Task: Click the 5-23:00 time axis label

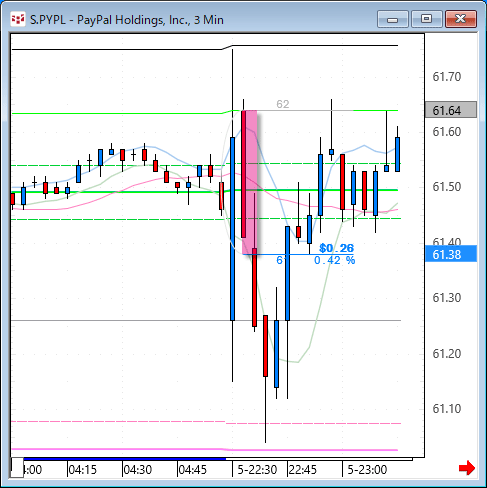Action: pyautogui.click(x=367, y=470)
